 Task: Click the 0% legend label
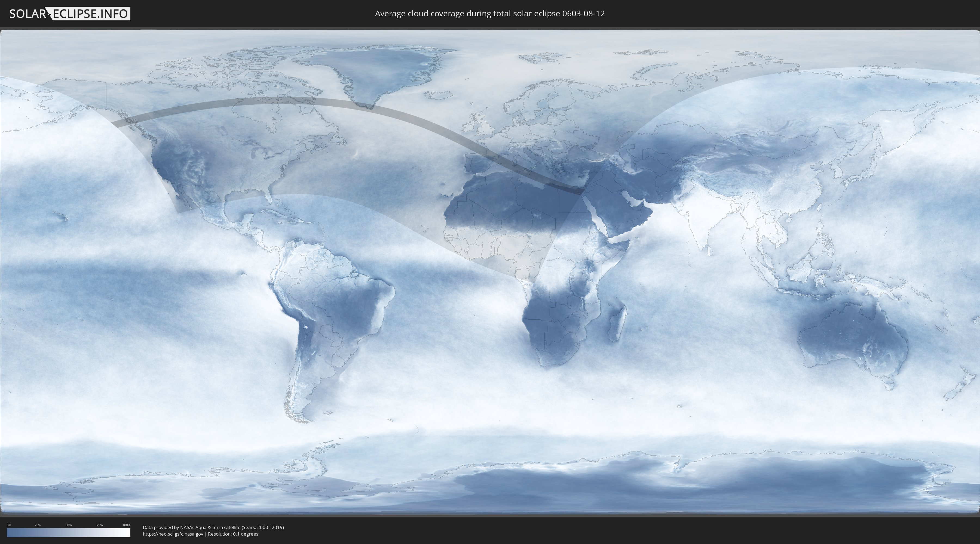[9, 525]
